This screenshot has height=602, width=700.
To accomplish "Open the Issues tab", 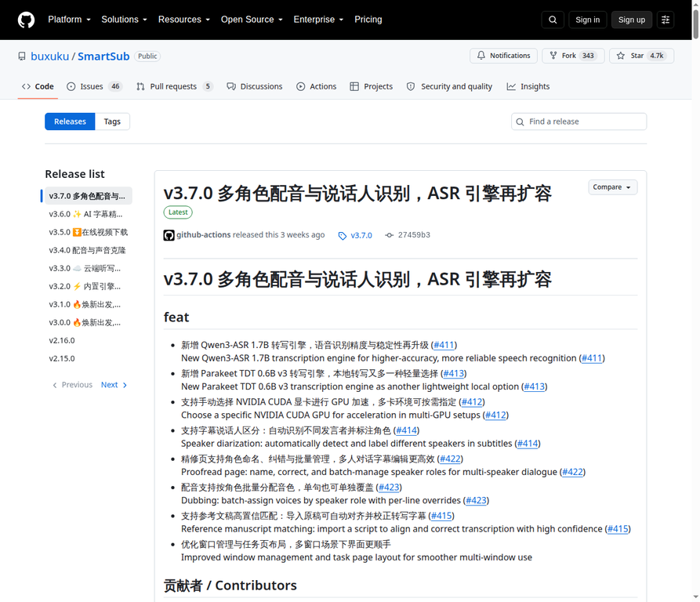I will (94, 86).
